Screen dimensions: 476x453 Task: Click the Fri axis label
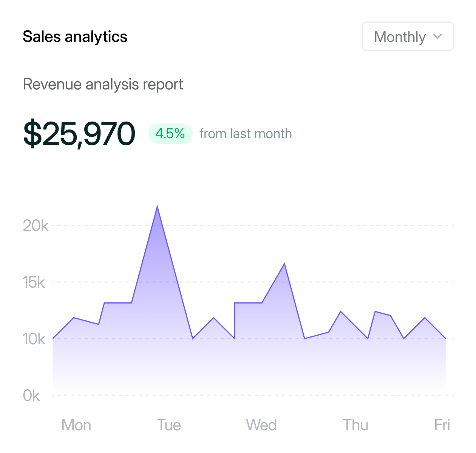[442, 425]
